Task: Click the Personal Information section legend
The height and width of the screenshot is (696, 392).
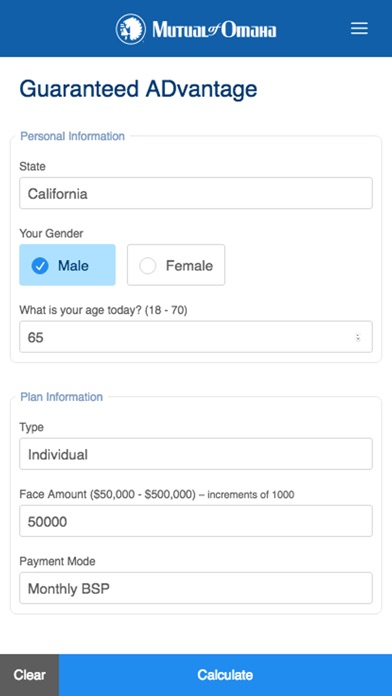Action: click(72, 136)
